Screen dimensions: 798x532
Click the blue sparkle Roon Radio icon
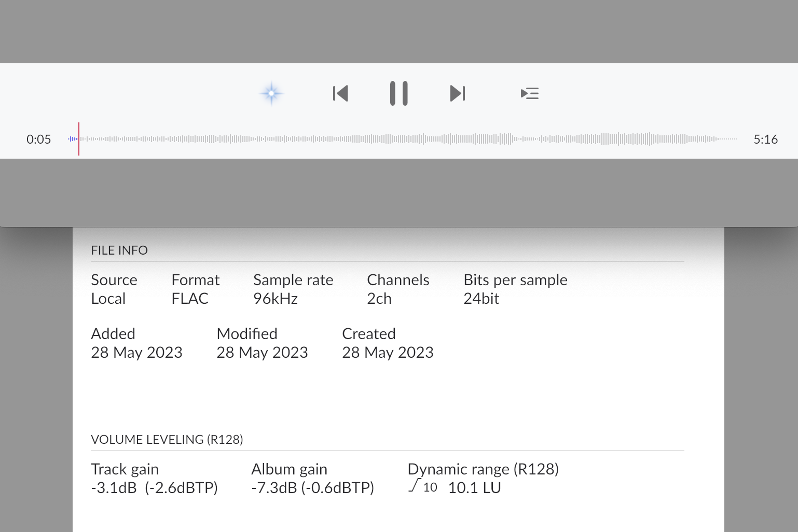click(271, 93)
